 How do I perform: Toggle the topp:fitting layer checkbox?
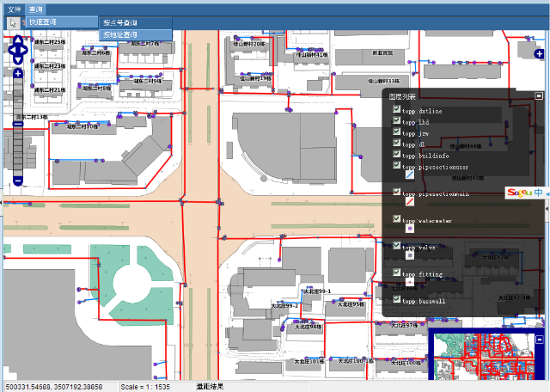[x=397, y=273]
